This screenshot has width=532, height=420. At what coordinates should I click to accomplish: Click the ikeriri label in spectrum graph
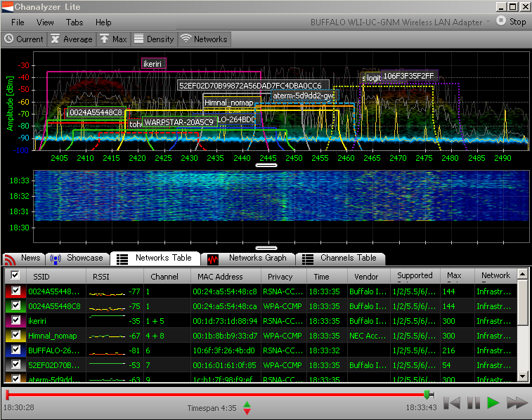click(x=154, y=64)
